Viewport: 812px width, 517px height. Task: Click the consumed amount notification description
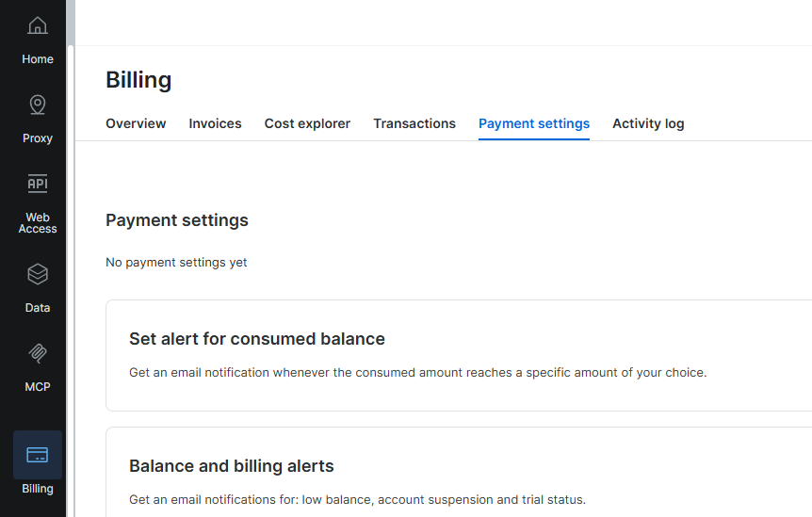coord(418,373)
